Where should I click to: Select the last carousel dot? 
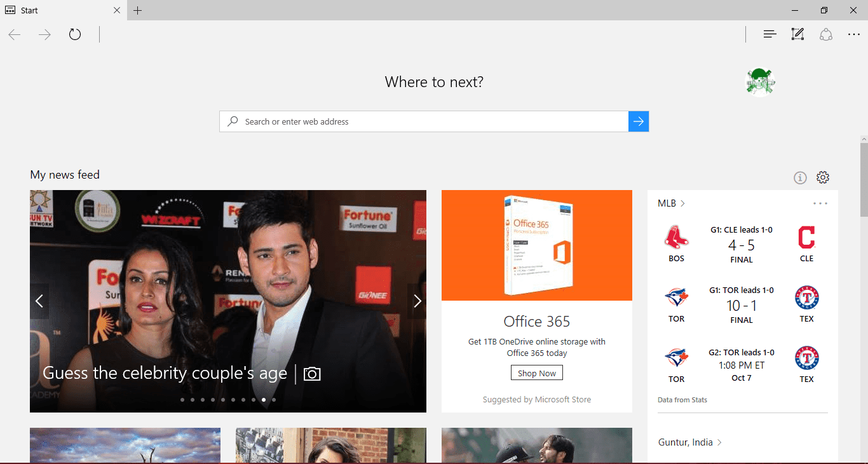[274, 400]
